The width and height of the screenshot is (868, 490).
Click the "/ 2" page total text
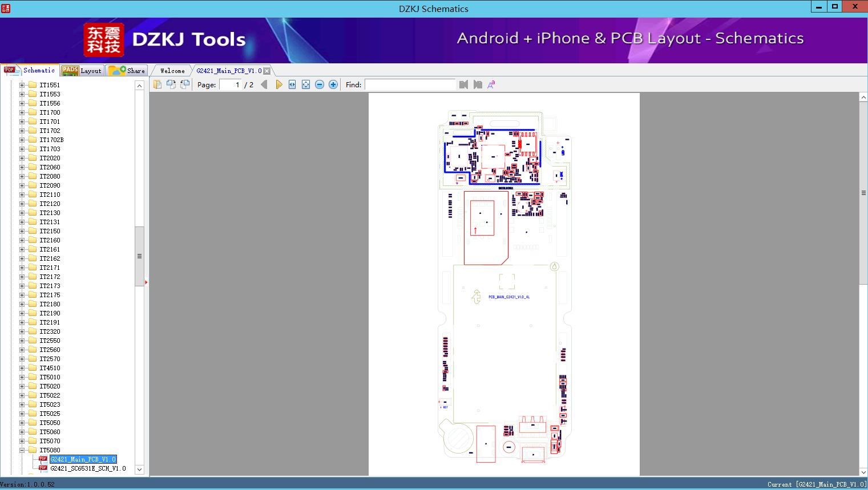(249, 84)
